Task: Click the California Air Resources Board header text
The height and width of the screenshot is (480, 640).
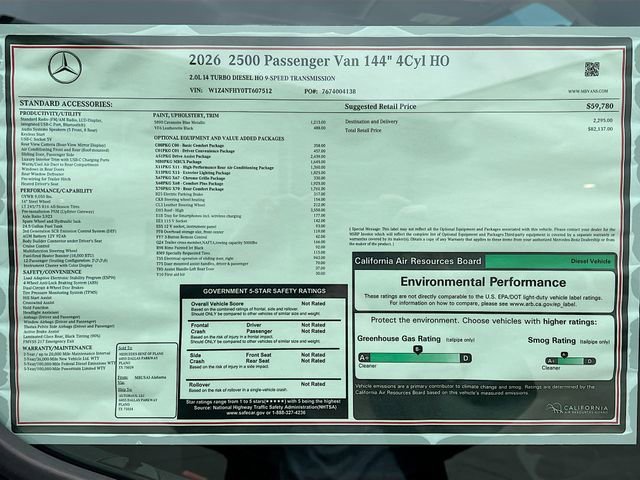Action: [x=418, y=261]
